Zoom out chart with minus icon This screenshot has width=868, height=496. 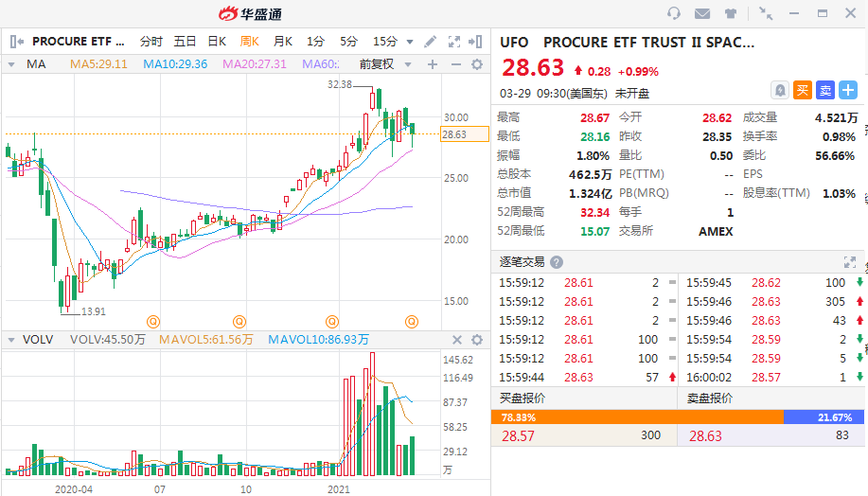[x=455, y=64]
